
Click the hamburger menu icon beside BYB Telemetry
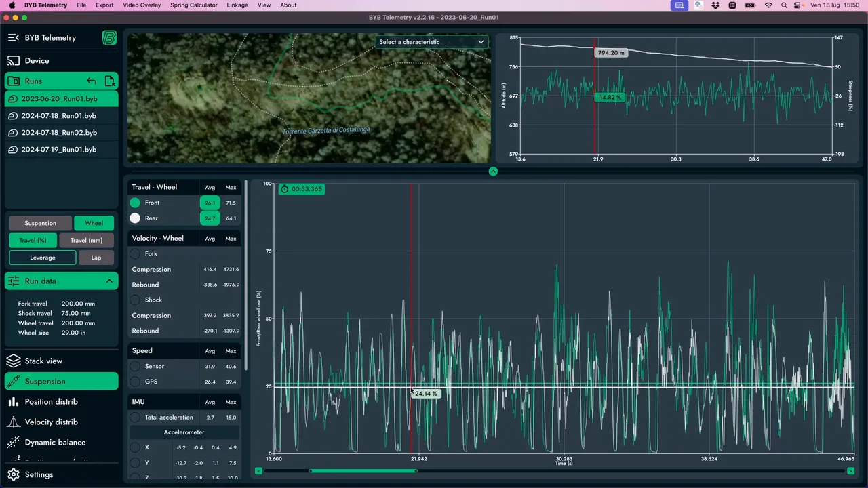(14, 37)
